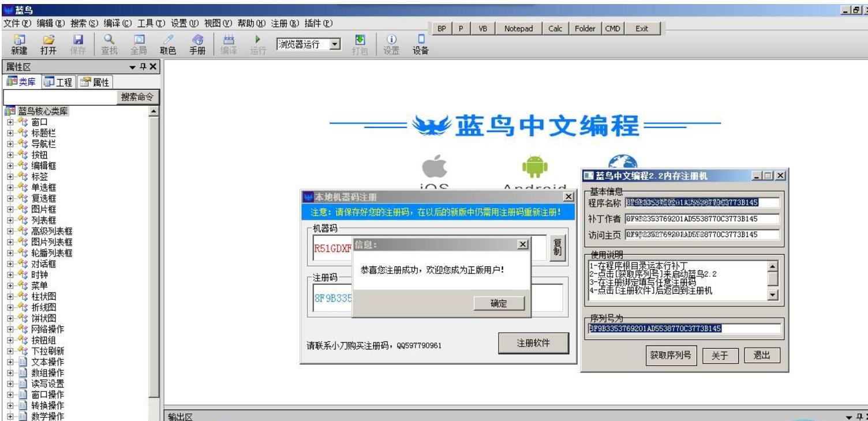Viewport: 868px width, 421px height.
Task: Expand the 高级列表框 tree node
Action: [x=9, y=231]
